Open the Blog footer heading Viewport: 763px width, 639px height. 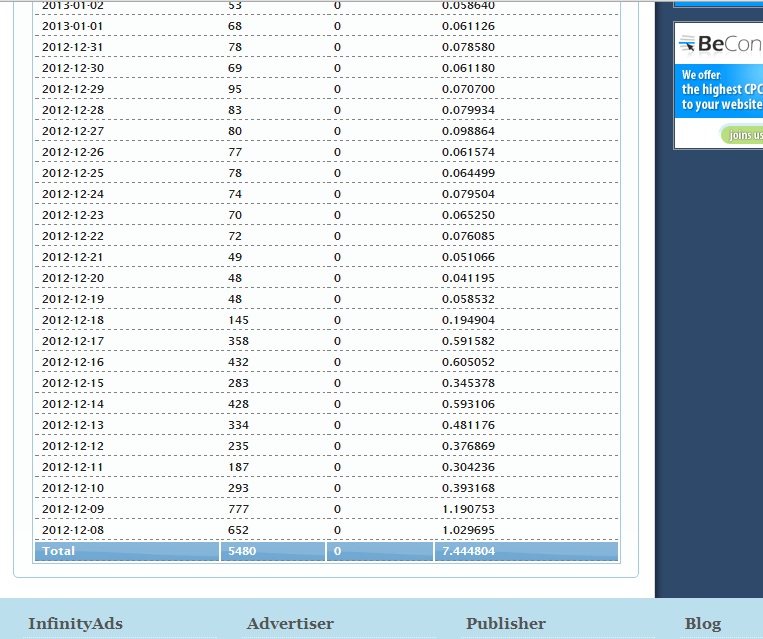coord(703,623)
